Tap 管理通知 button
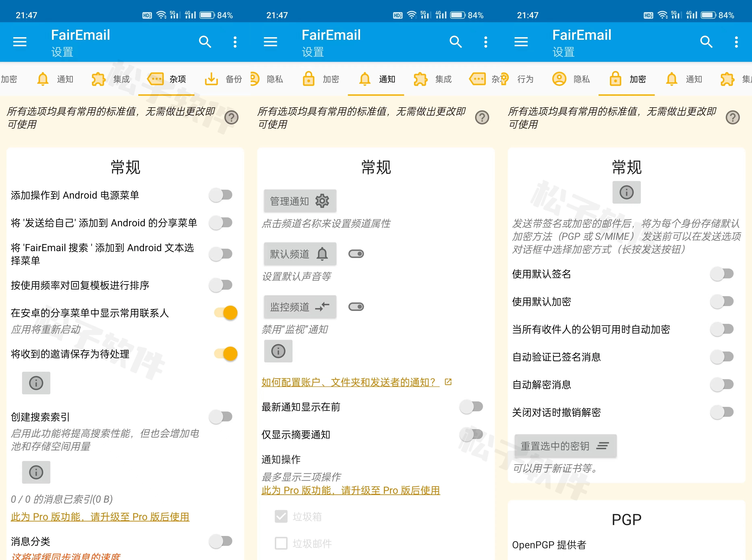Screen dimensions: 752x560 (x=300, y=201)
